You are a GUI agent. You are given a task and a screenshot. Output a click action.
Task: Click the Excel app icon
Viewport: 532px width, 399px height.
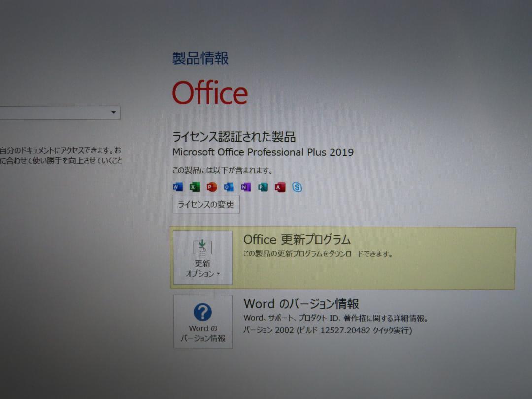coord(195,187)
